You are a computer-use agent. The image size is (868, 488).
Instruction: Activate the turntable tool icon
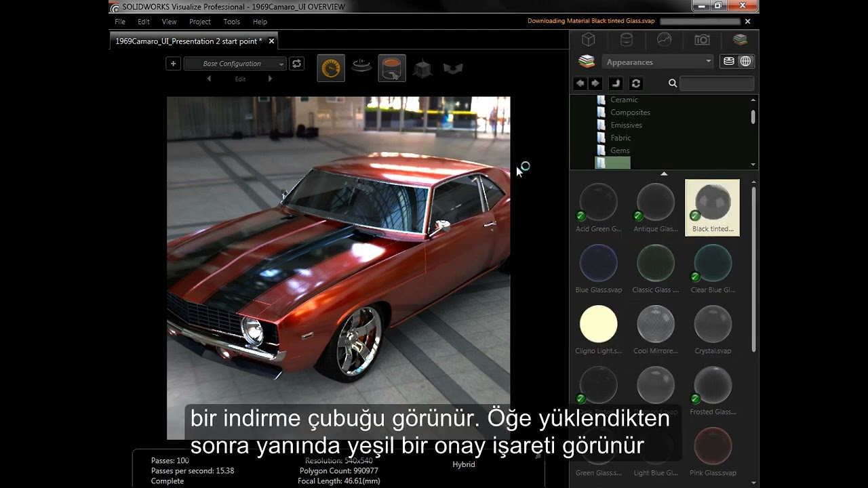coord(362,66)
